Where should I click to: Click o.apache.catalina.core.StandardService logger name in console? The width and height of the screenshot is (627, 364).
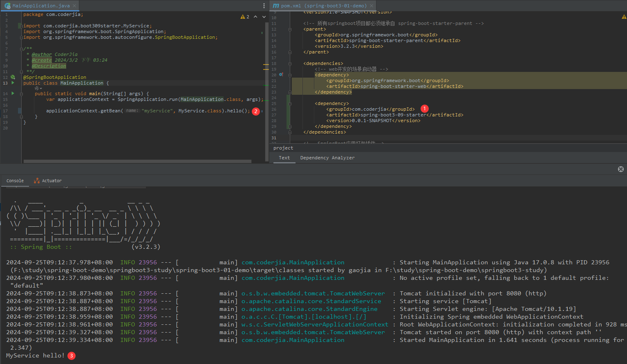(x=311, y=301)
